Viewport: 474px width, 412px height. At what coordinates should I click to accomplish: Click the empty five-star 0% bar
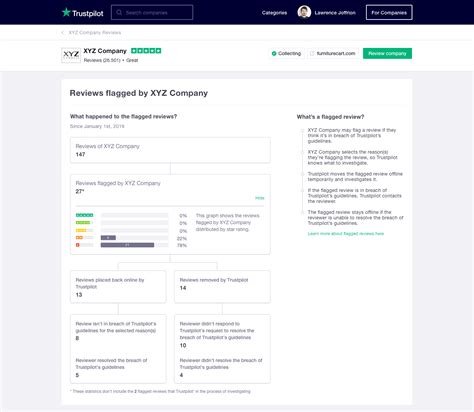click(135, 215)
